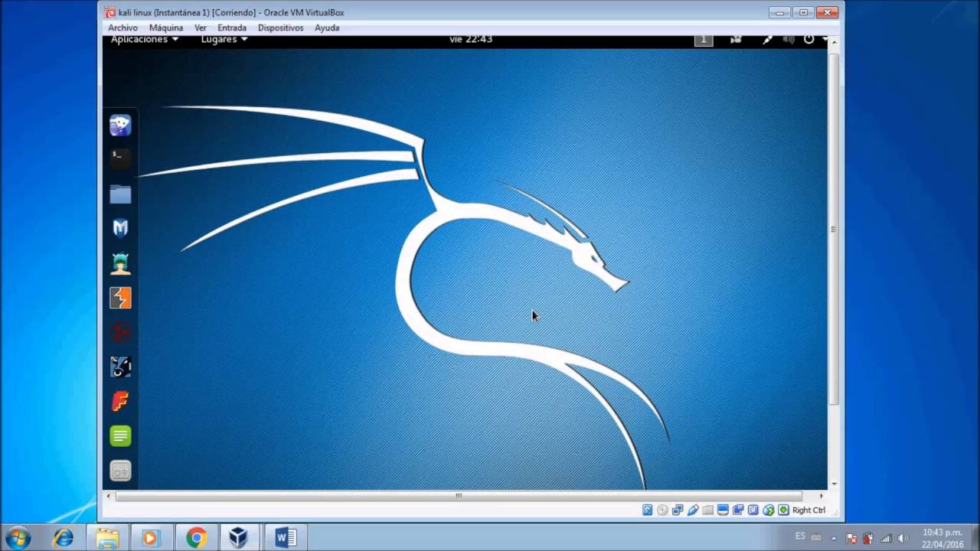Click the vie 22:43 clock in Kali
This screenshot has height=551, width=980.
tap(471, 40)
